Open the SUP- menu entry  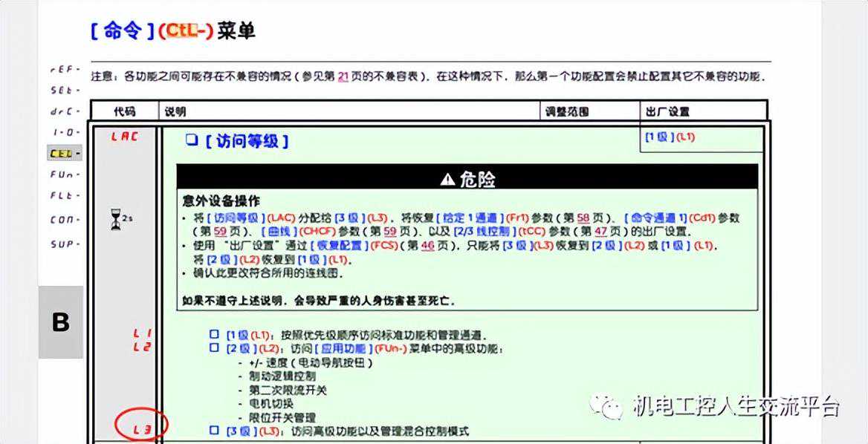tap(64, 244)
